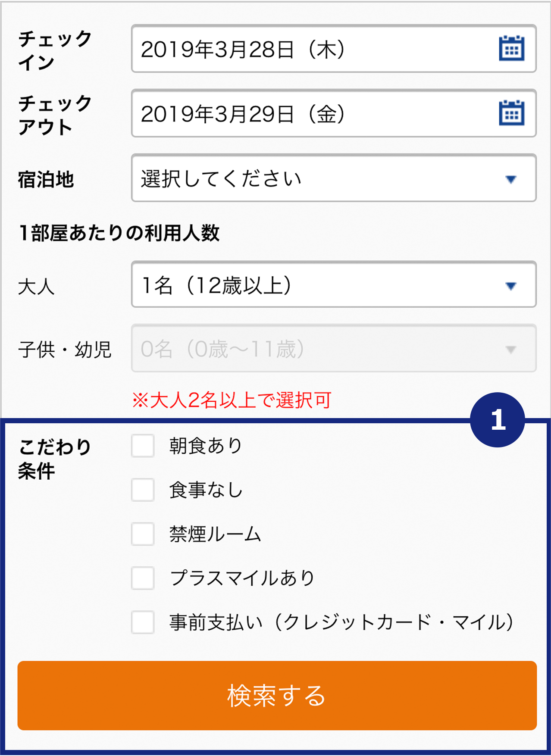Screen dimensions: 551x756
Task: Click the 子供・幼児 dropdown arrow
Action: 511,350
